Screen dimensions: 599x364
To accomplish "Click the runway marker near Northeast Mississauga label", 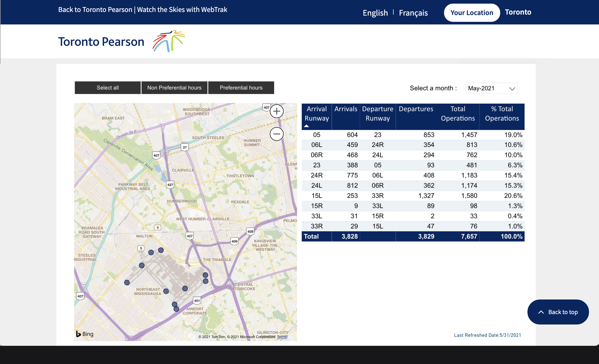I will [x=166, y=291].
